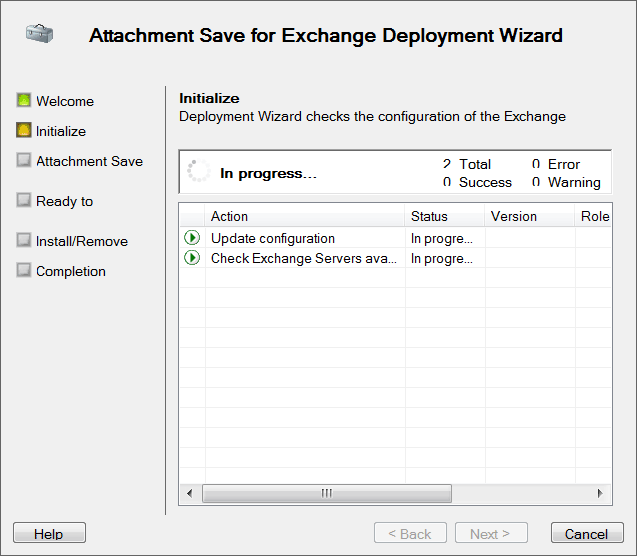Click the gray Completion step icon
637x556 pixels.
pyautogui.click(x=24, y=270)
